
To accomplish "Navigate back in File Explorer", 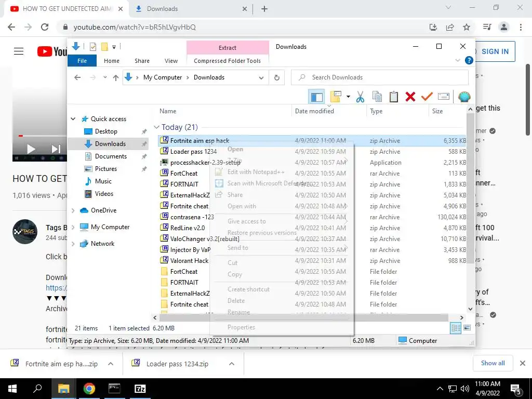I will point(77,78).
